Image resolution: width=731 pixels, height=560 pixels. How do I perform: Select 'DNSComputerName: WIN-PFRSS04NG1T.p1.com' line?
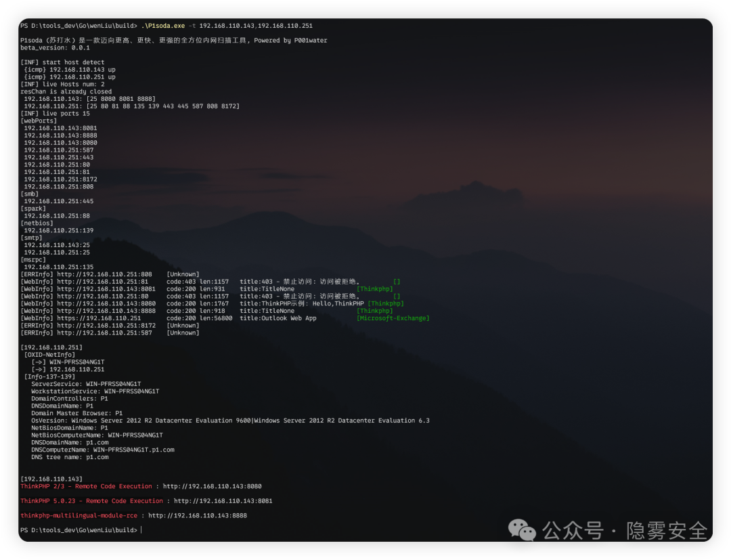tap(103, 450)
